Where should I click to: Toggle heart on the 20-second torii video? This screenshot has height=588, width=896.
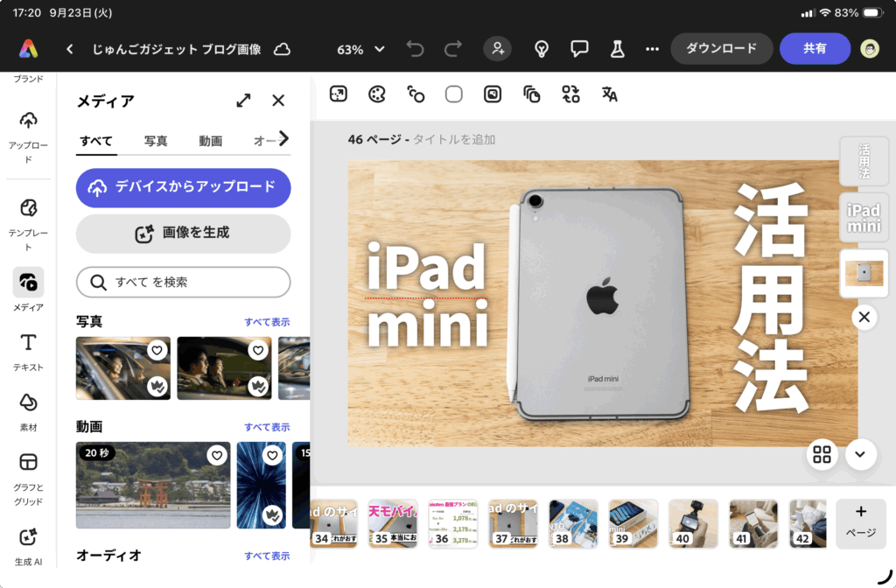(217, 456)
